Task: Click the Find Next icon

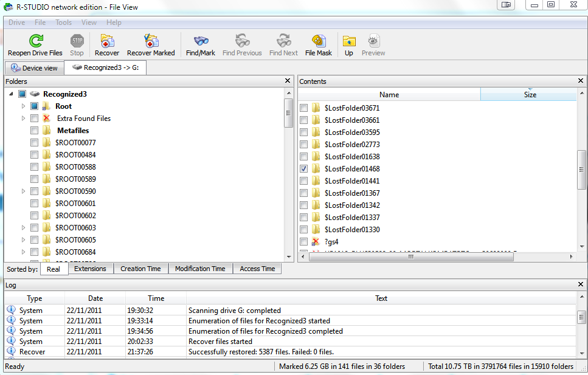Action: pos(283,41)
